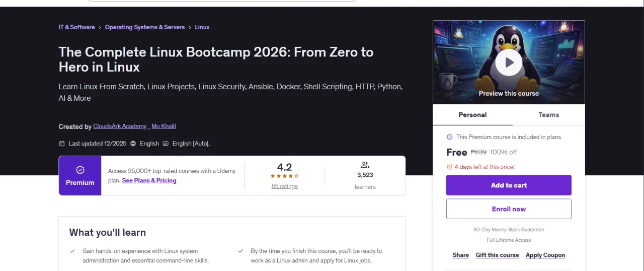Open CloudsArk Academy instructor profile
Screen dimensions: 644x271
click(x=120, y=126)
